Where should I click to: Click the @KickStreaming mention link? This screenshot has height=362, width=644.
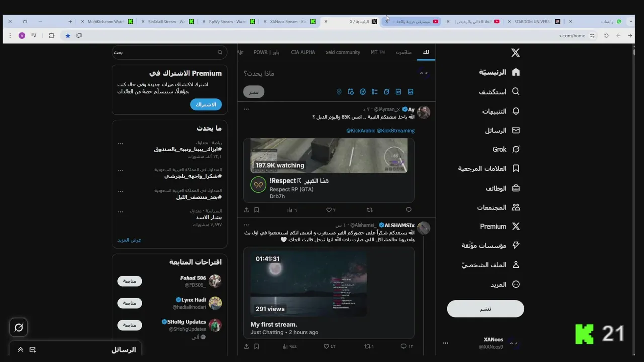396,131
